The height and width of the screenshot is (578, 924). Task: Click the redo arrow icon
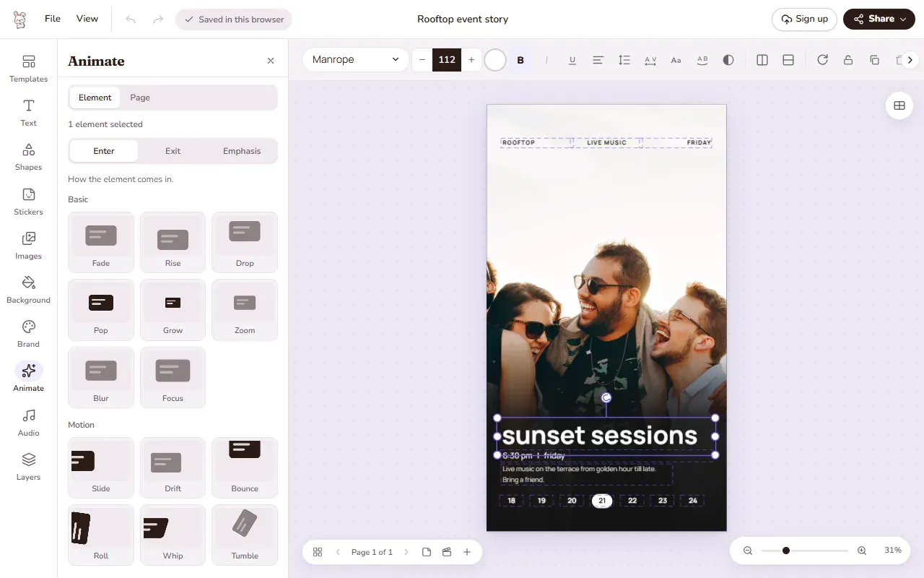[x=158, y=20]
